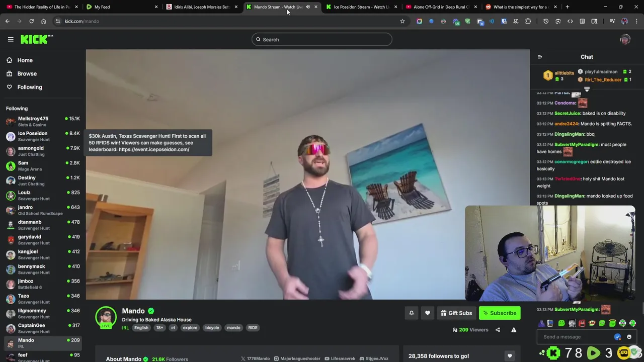Open the Lifesmavrek YouTube link
The image size is (644, 362).
pos(340,358)
